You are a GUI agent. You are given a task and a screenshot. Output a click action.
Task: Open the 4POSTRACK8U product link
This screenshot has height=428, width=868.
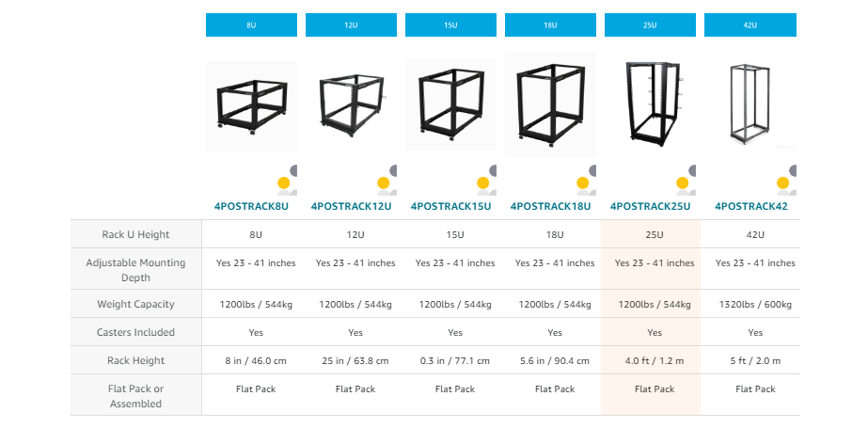(x=251, y=206)
